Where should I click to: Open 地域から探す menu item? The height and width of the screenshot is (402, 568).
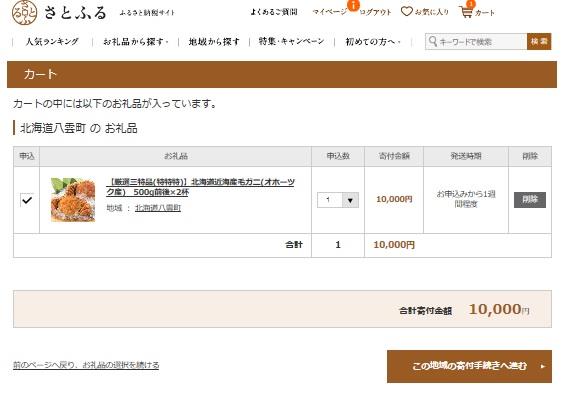[214, 42]
